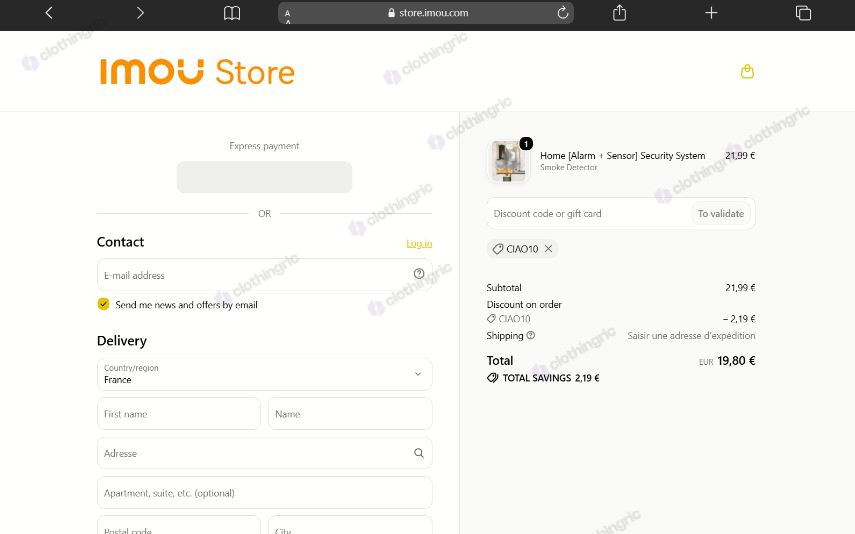The height and width of the screenshot is (534, 855).
Task: Focus the First name field
Action: pos(179,414)
